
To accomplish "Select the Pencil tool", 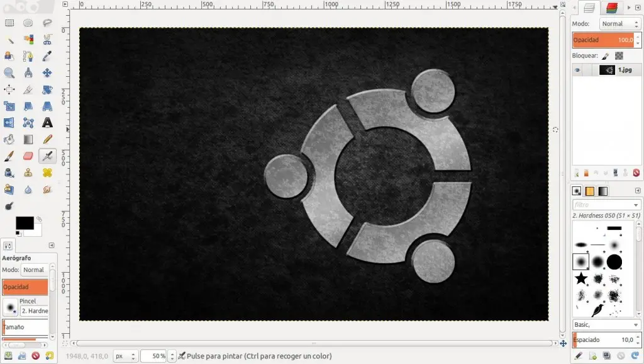I will [x=47, y=139].
